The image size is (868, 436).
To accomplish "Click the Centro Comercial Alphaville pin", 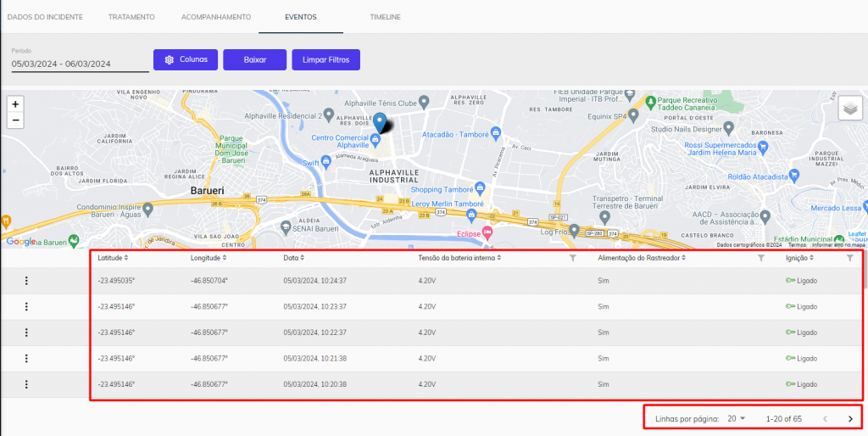I will coord(376,138).
